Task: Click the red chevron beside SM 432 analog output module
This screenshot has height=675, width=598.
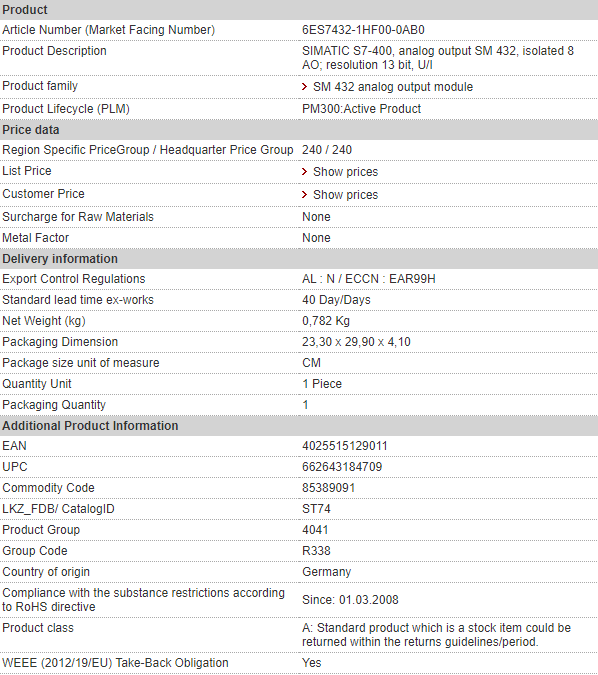Action: [x=304, y=87]
